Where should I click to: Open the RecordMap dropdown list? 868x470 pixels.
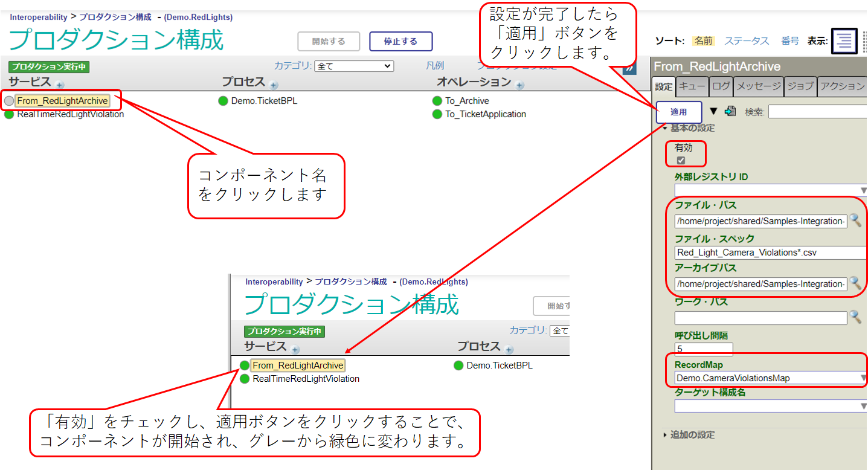click(x=770, y=378)
